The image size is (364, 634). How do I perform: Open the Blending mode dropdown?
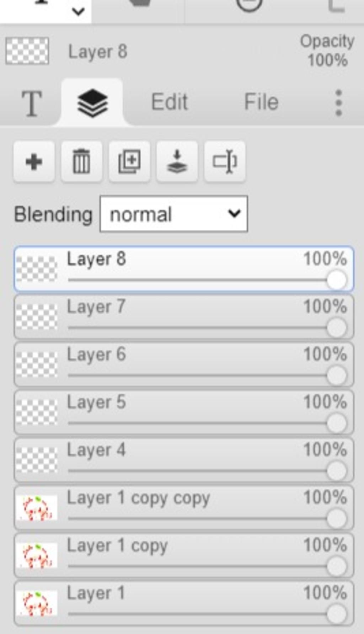(x=174, y=214)
